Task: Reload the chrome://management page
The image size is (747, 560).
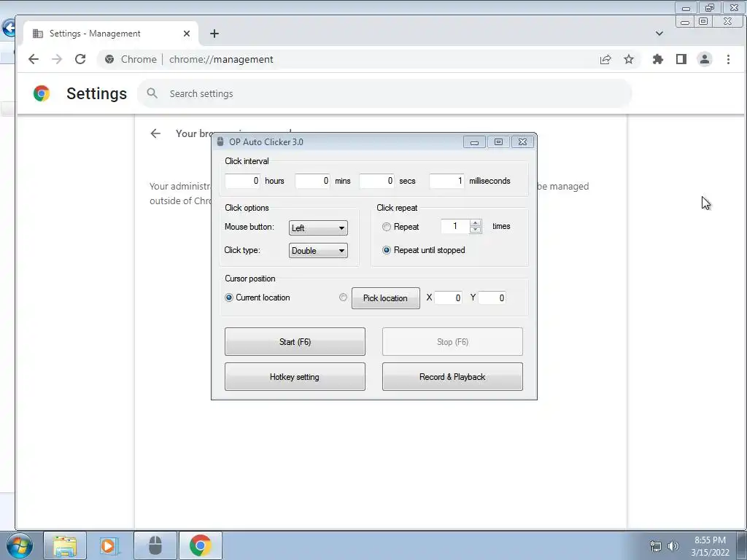Action: pyautogui.click(x=80, y=59)
